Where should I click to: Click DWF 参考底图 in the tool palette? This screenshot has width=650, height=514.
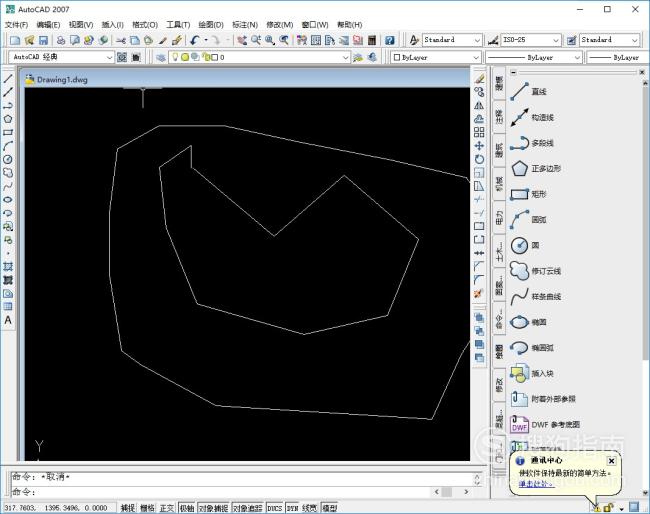click(545, 424)
